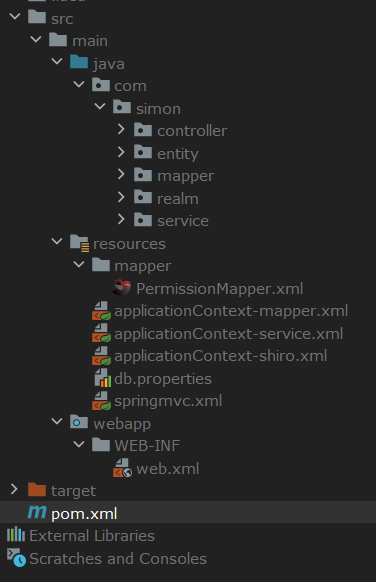Click the External Libraries icon
376x582 pixels.
click(x=16, y=534)
